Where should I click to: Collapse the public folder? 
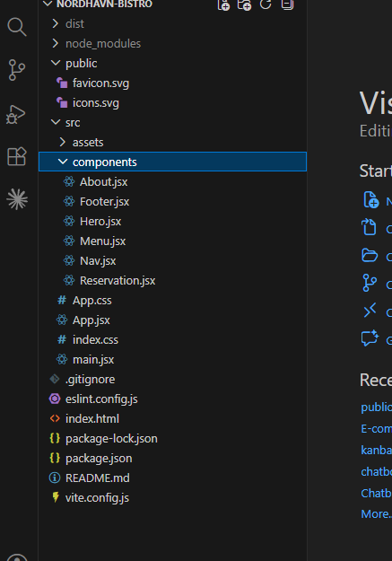pyautogui.click(x=172, y=64)
